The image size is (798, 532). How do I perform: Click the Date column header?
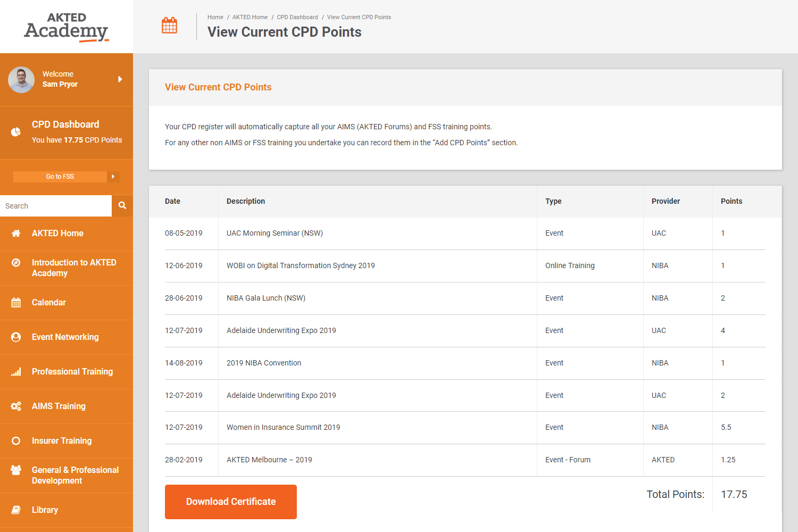click(x=172, y=201)
